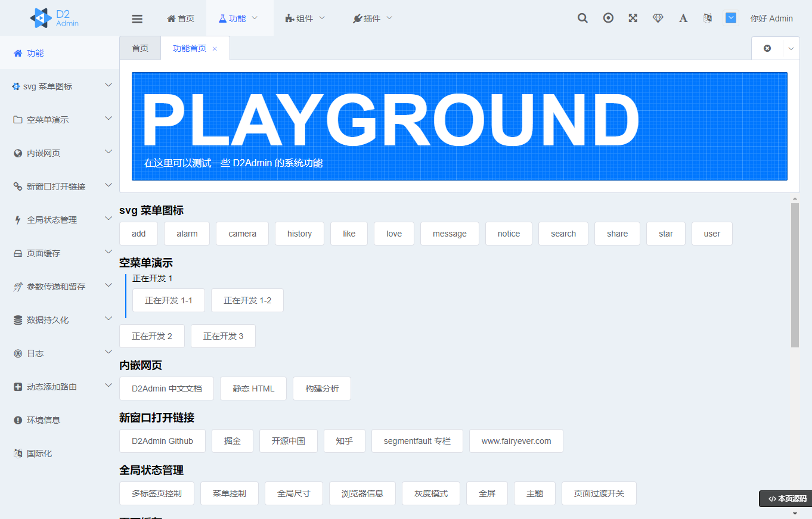Click the target log icon in header
The height and width of the screenshot is (519, 812).
(x=608, y=18)
